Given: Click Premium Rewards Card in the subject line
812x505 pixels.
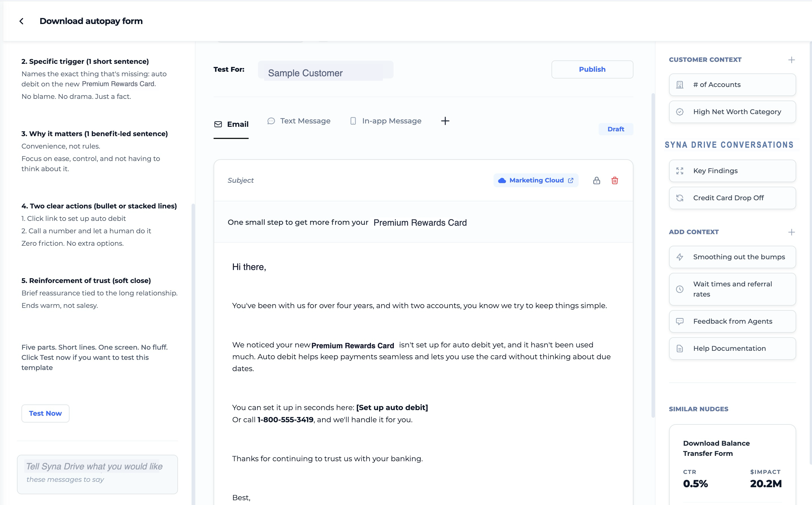Looking at the screenshot, I should click(420, 223).
